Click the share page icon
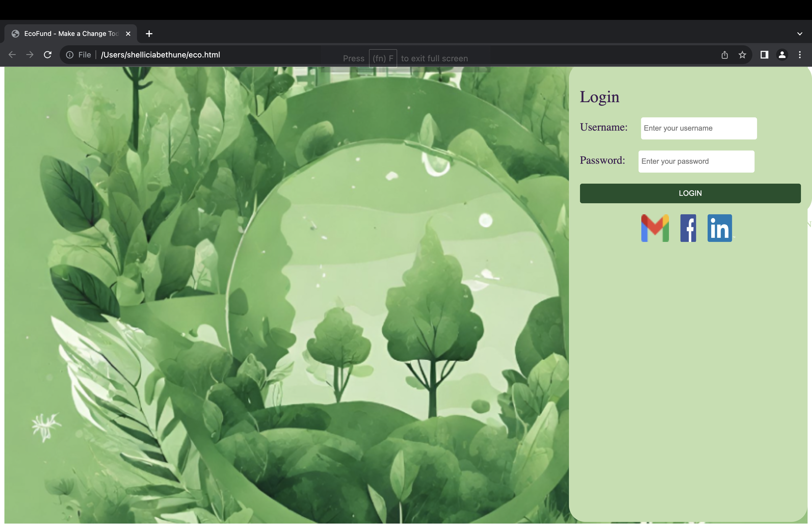Viewport: 812px width, 528px height. pos(724,55)
